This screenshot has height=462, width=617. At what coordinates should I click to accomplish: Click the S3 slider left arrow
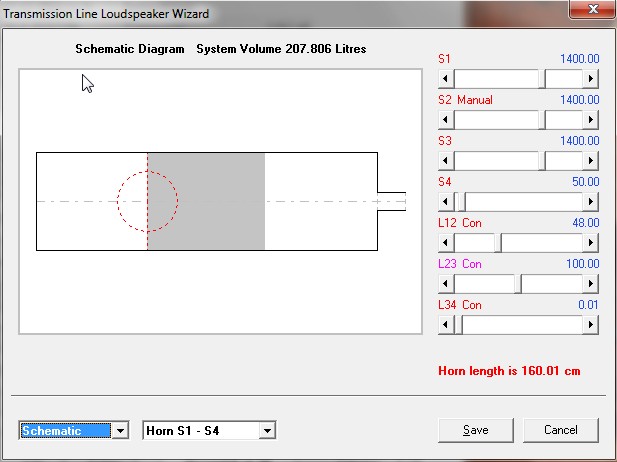click(446, 161)
